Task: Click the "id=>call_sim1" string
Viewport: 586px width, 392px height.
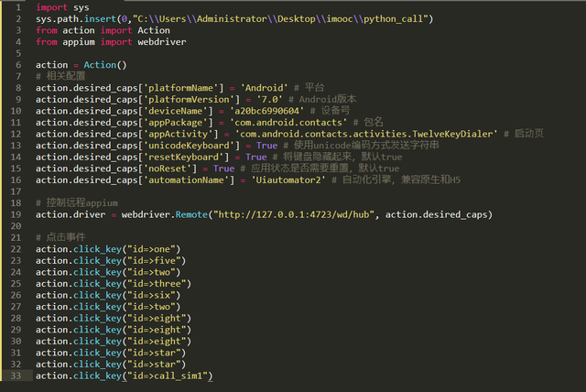Action: pos(167,376)
